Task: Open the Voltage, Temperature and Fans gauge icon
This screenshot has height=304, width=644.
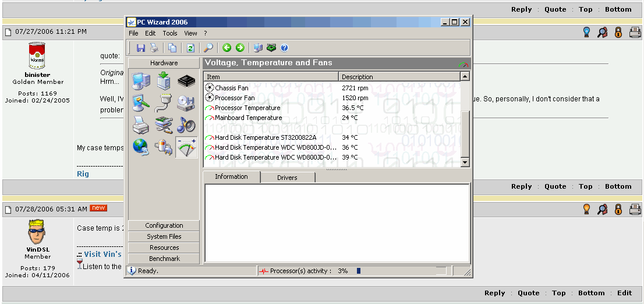Action: 186,147
